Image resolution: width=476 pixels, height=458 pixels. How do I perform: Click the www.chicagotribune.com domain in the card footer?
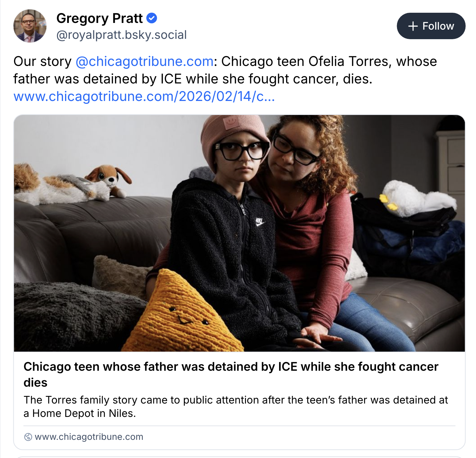pyautogui.click(x=89, y=437)
